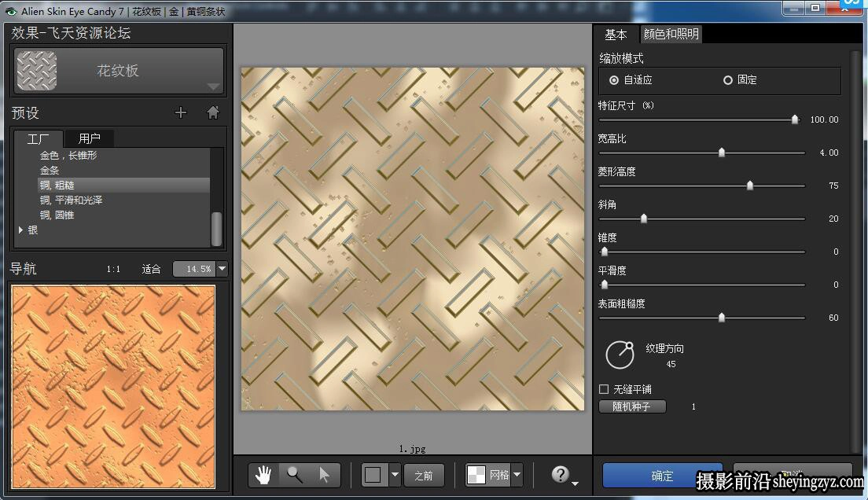Image resolution: width=868 pixels, height=500 pixels.
Task: Click the settings panel vertical scrollbar
Action: 855,252
